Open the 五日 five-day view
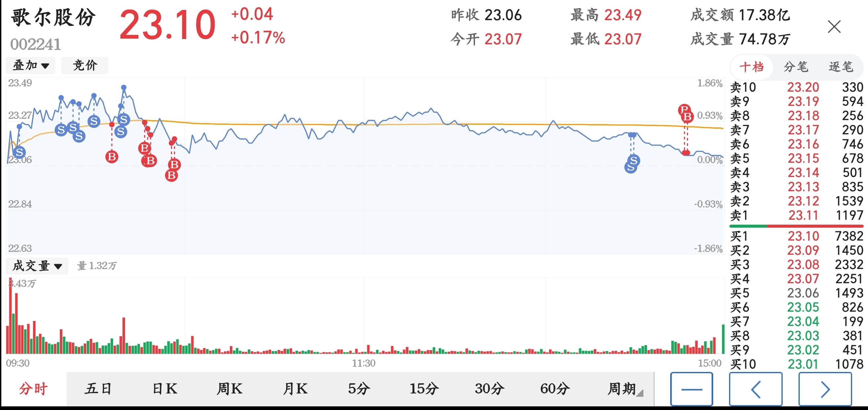 pos(99,389)
